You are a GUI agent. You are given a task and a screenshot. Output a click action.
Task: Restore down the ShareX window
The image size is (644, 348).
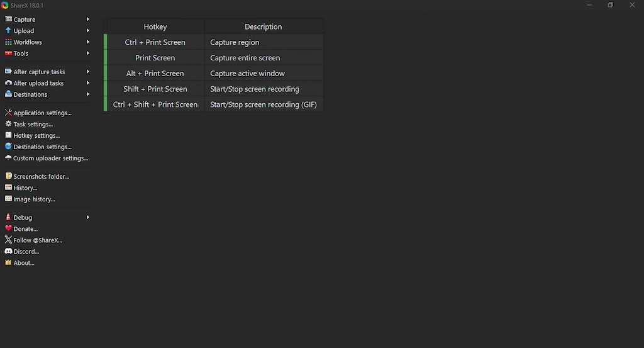coord(611,5)
